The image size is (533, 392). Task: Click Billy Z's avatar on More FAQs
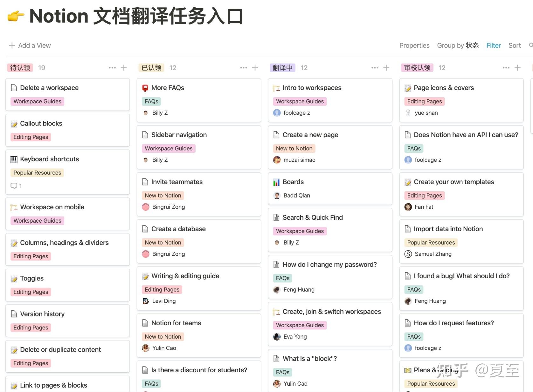145,112
